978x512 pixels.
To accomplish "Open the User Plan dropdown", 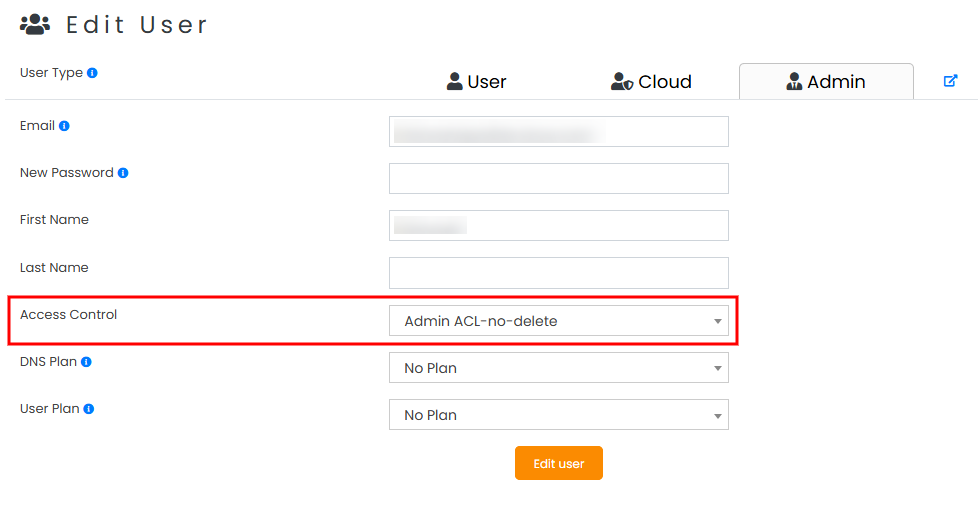I will click(558, 415).
